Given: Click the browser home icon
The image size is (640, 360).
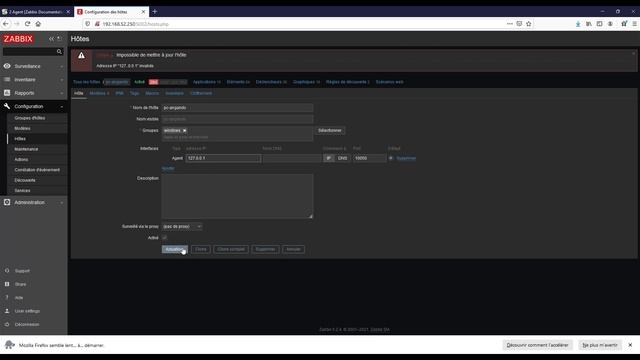Looking at the screenshot, I should pyautogui.click(x=38, y=24).
